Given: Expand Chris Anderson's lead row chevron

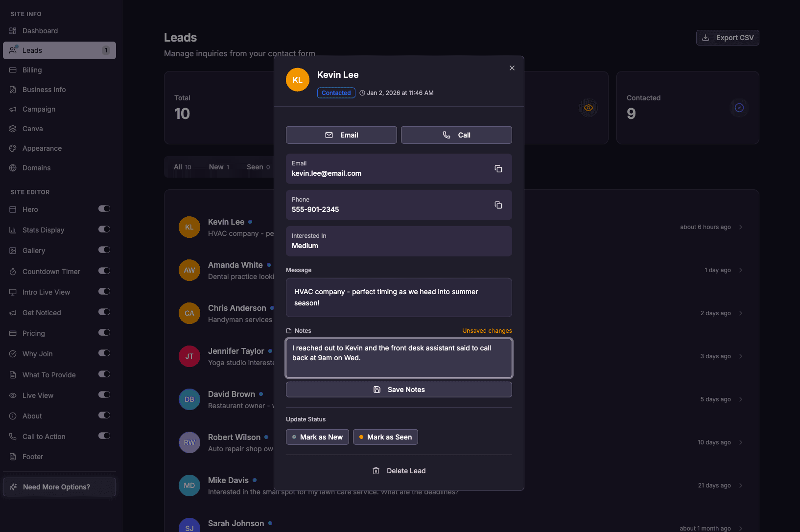Looking at the screenshot, I should point(741,313).
